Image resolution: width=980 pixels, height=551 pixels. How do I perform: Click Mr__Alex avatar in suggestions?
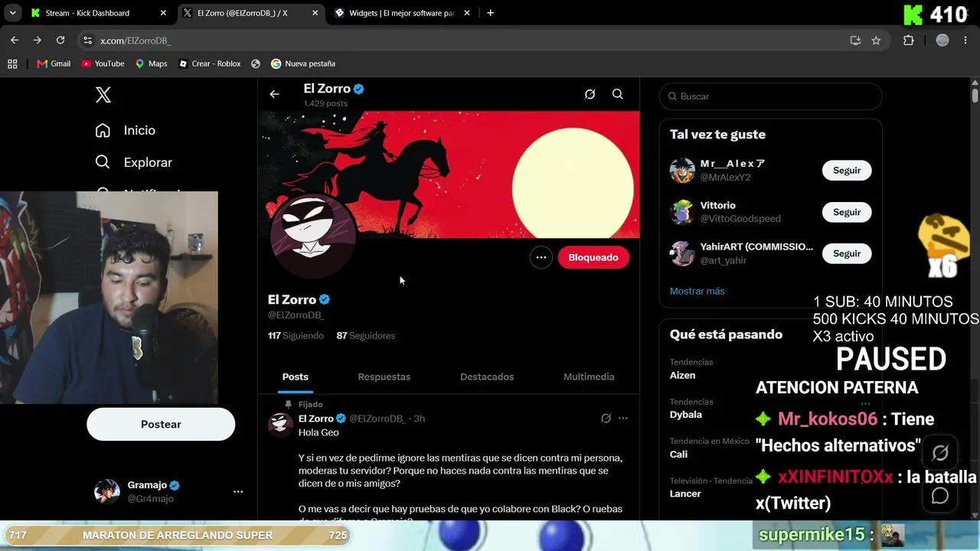pyautogui.click(x=682, y=171)
